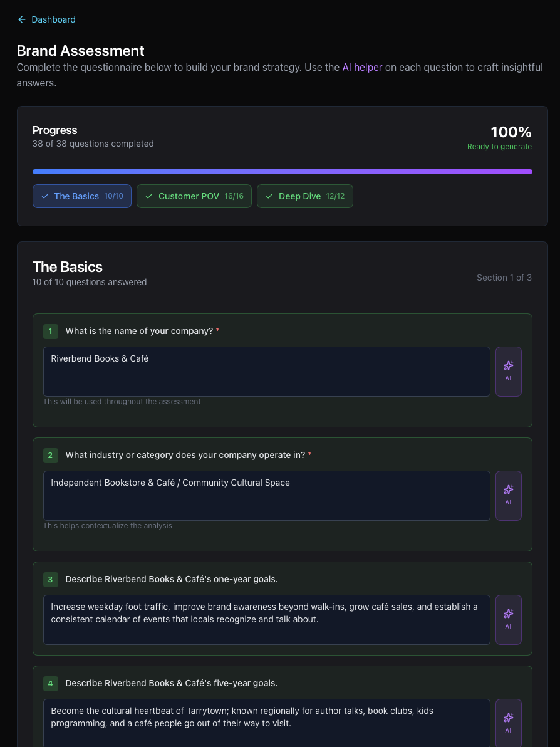Open AI helper for five-year goals question

[x=508, y=723]
